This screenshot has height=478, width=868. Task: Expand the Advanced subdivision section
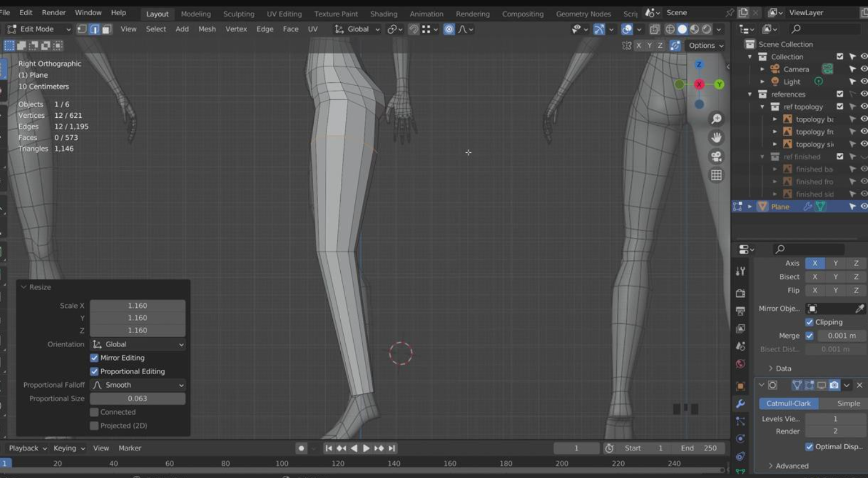coord(789,466)
